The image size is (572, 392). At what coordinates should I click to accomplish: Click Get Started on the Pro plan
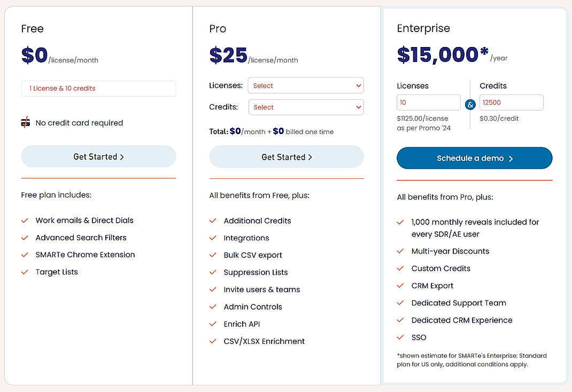[287, 156]
